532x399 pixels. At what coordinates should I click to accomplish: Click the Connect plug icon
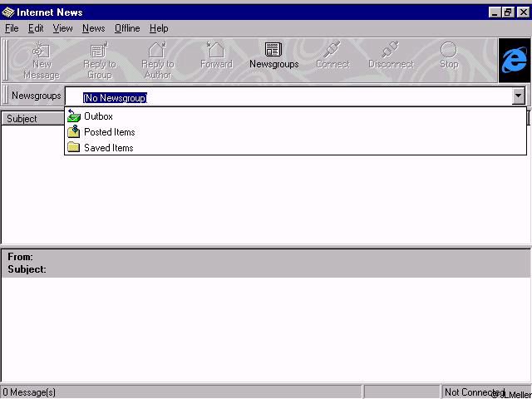tap(332, 50)
